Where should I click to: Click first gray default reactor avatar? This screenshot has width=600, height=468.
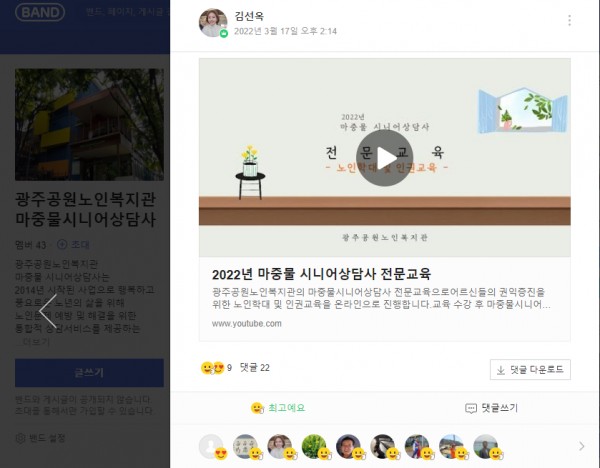[211, 446]
